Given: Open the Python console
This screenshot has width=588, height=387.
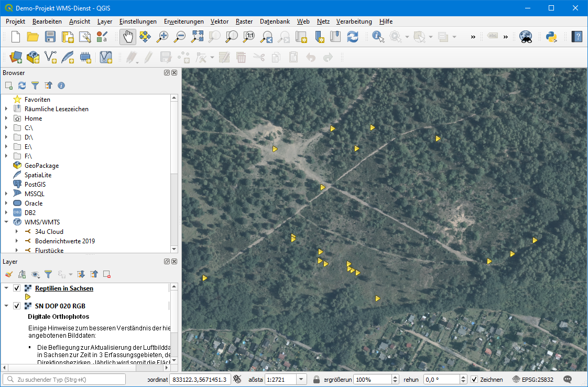Looking at the screenshot, I should click(551, 37).
